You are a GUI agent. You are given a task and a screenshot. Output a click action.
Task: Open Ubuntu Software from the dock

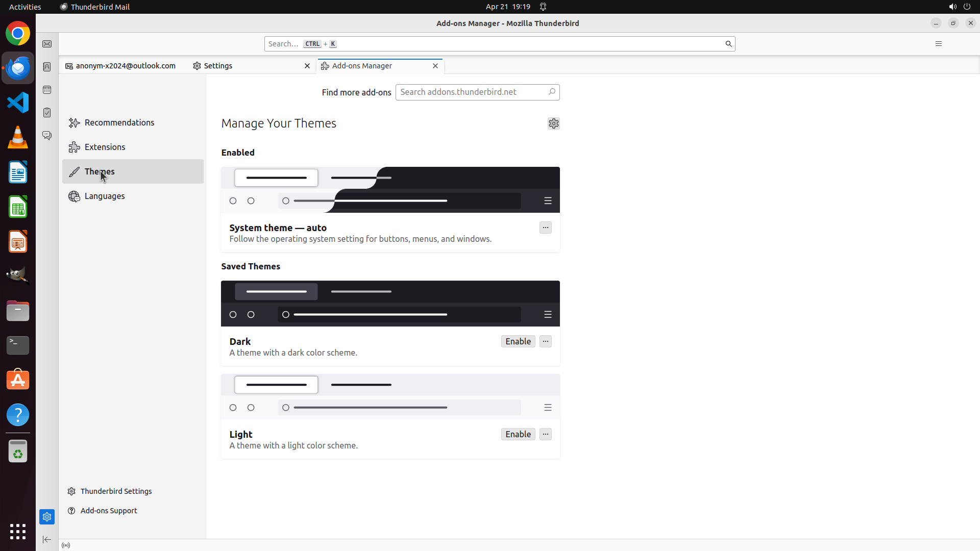pyautogui.click(x=18, y=380)
